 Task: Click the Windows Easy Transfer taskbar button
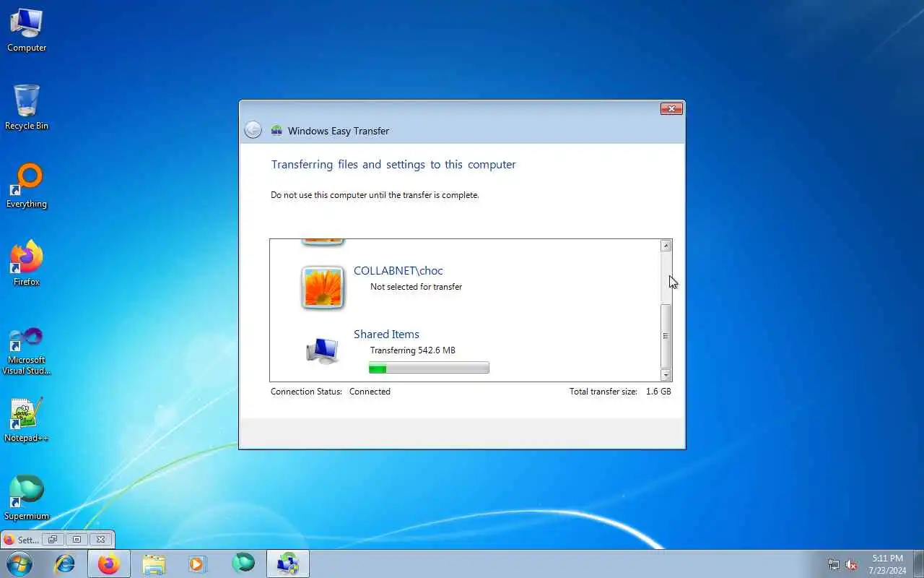(x=288, y=564)
